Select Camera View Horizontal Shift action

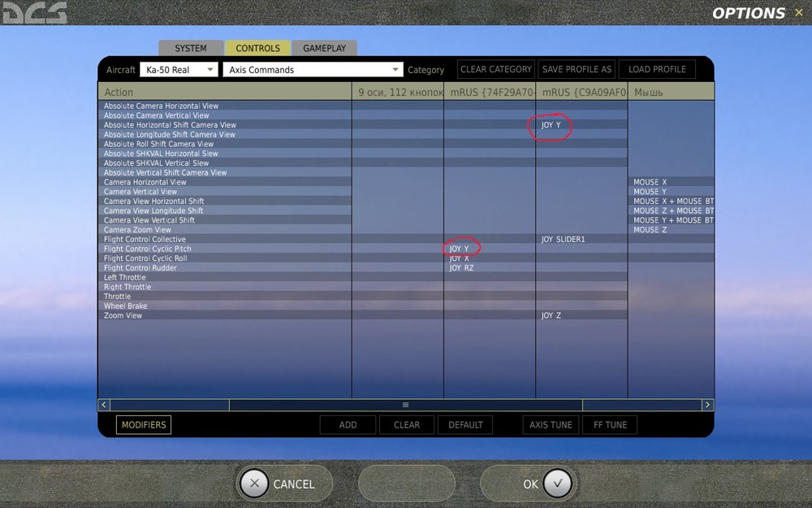click(x=225, y=201)
